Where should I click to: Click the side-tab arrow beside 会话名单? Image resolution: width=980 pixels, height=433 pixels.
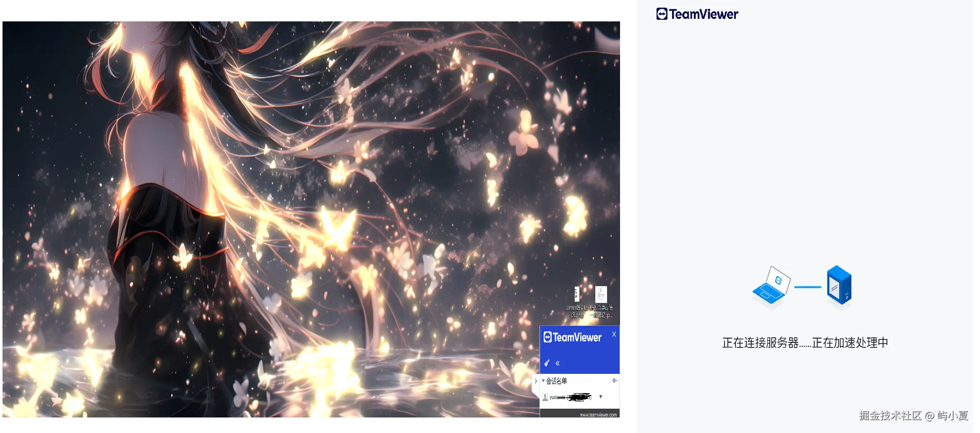click(x=536, y=381)
